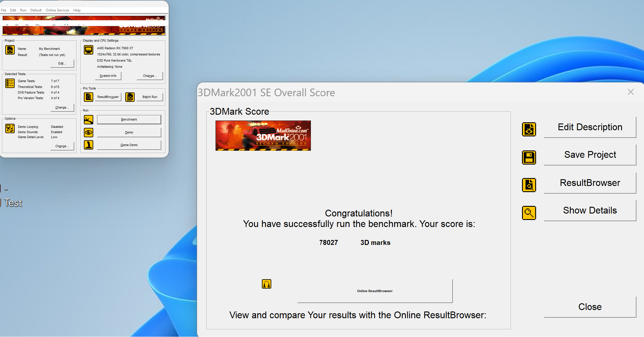The image size is (644, 337).
Task: Click the Pro Tools ResultBrowser icon
Action: (x=89, y=97)
